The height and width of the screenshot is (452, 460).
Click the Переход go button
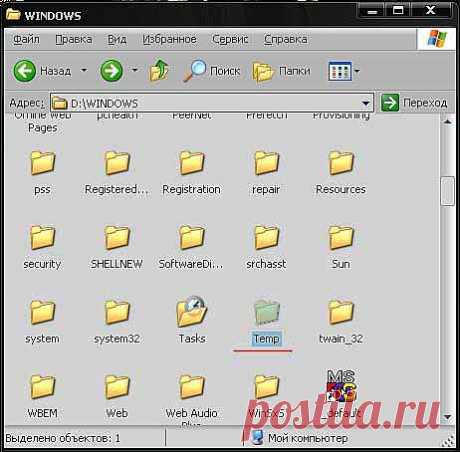click(x=415, y=103)
